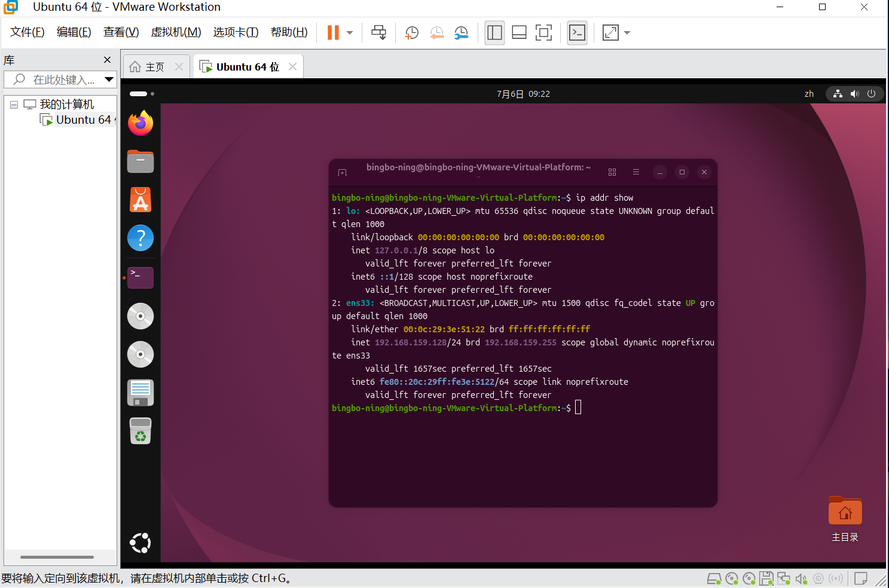The image size is (889, 588).
Task: Open the Ubuntu Activities overview
Action: tap(142, 94)
